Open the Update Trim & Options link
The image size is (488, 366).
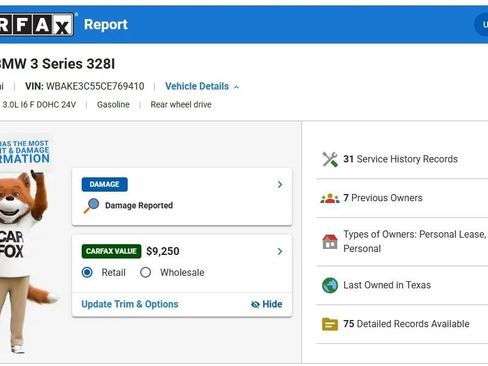pos(130,304)
